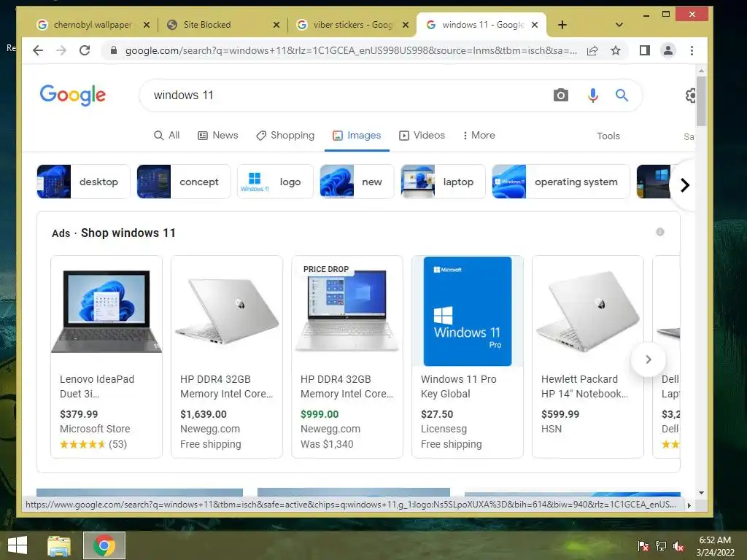Viewport: 747px width, 560px height.
Task: Start voice search with the microphone icon
Action: pyautogui.click(x=592, y=96)
